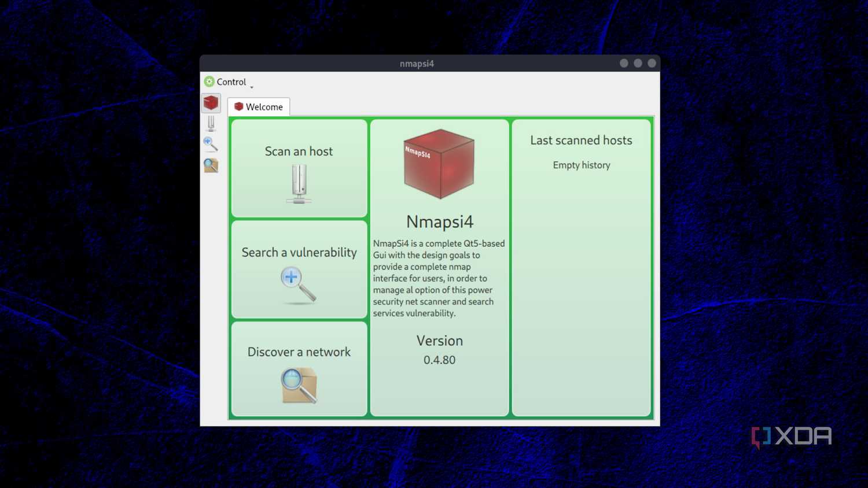Click the NmapSi4 description paragraph
Screen dimensions: 868x488
point(439,278)
